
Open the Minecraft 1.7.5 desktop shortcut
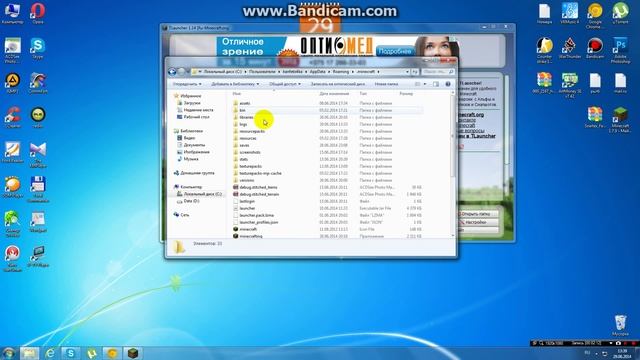(620, 120)
